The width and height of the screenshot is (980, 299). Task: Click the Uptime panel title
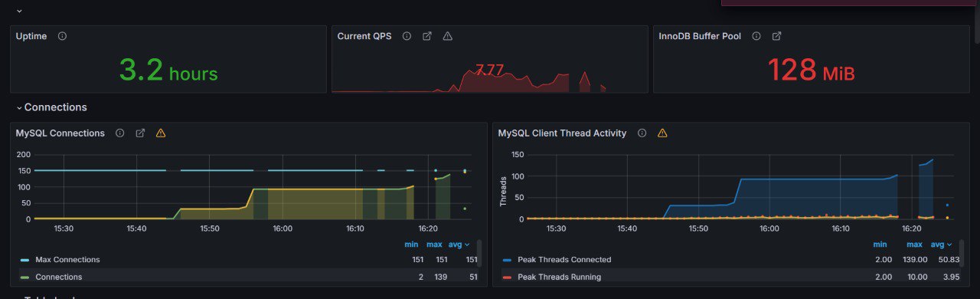tap(31, 36)
